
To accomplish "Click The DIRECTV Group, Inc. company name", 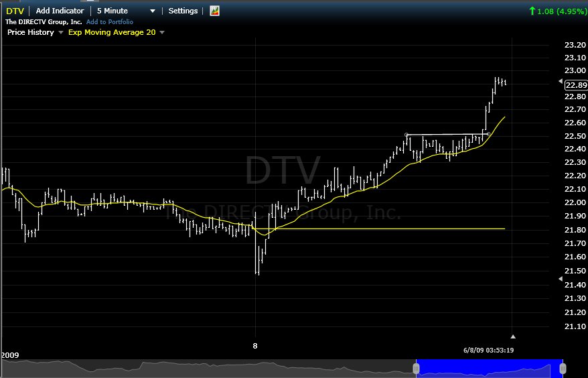I will click(x=44, y=21).
